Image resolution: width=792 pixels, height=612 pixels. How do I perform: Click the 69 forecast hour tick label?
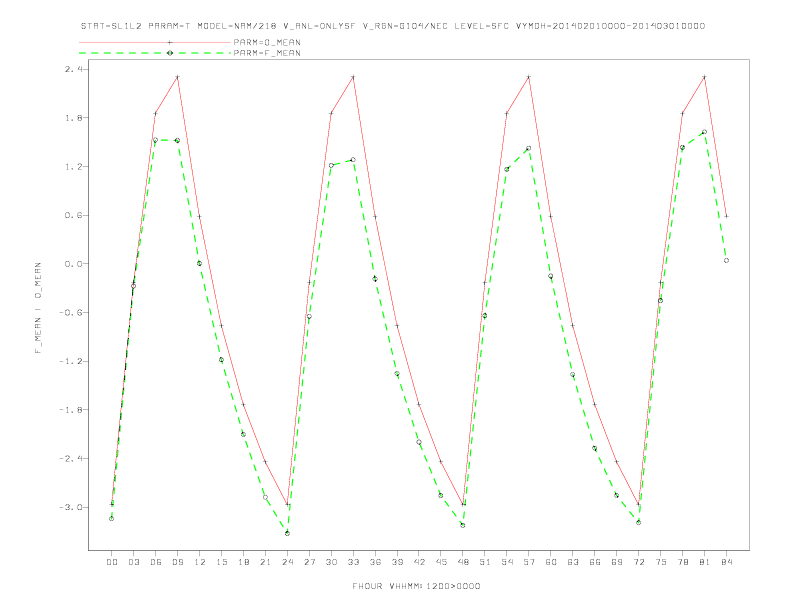tap(617, 562)
